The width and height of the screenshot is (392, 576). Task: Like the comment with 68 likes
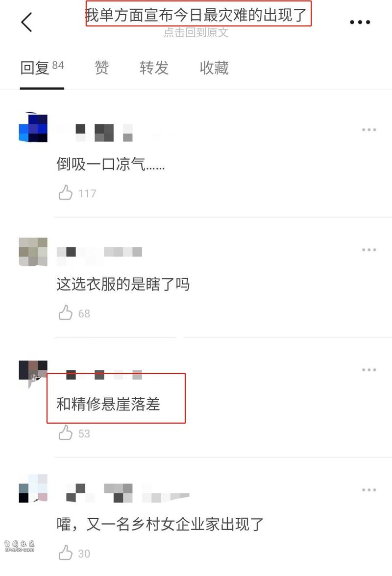[65, 312]
